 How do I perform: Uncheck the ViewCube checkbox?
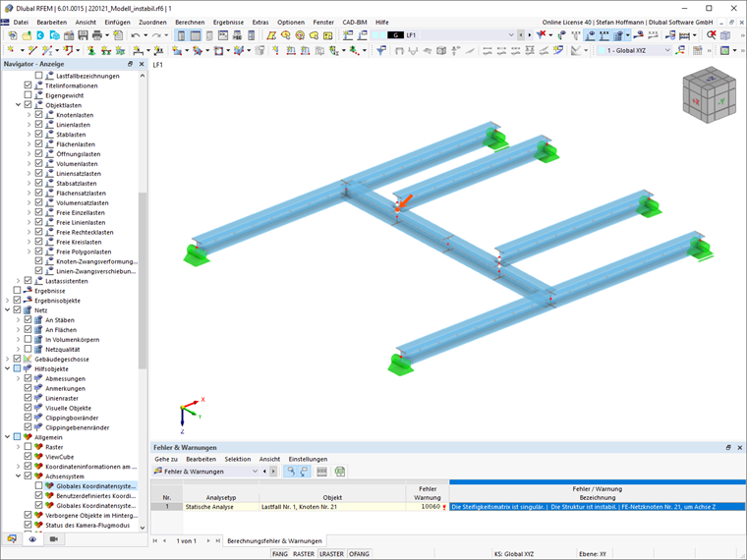(x=29, y=457)
